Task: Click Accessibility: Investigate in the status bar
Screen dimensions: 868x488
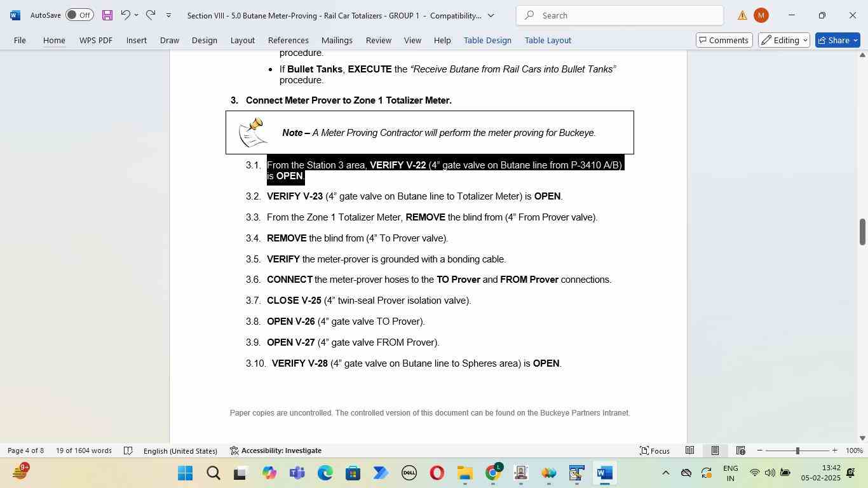Action: [x=275, y=451]
